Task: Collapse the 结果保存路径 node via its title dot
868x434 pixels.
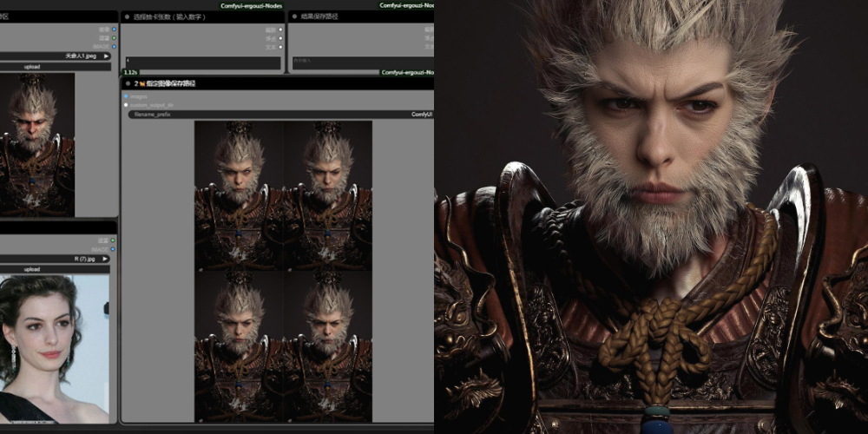Action: tap(294, 17)
